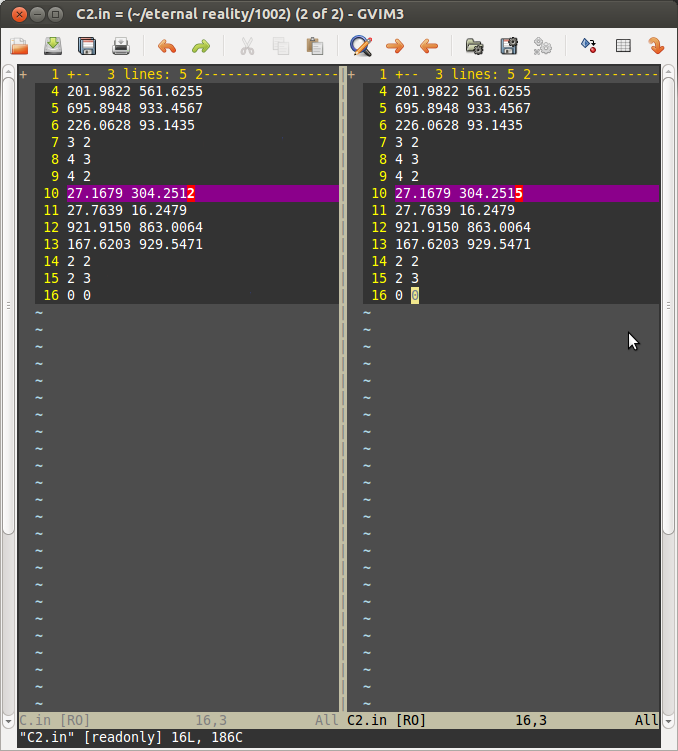Click the Load session icon
The image size is (678, 751).
click(x=474, y=46)
